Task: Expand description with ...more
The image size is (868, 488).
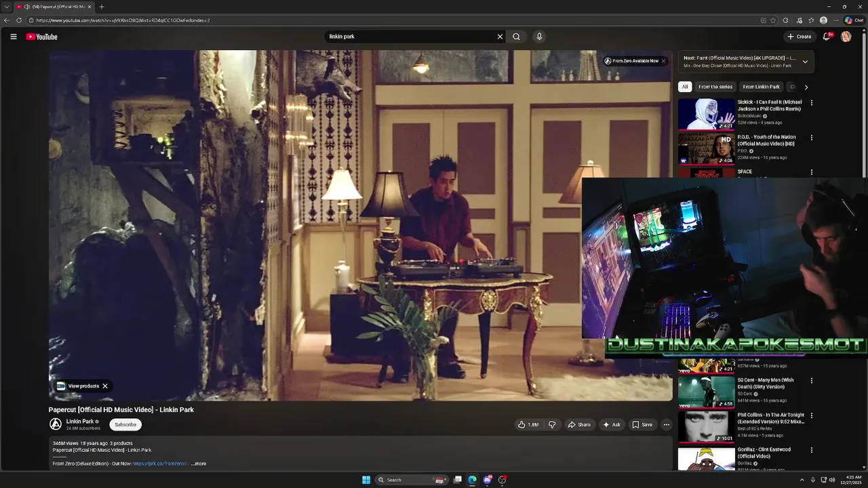Action: (199, 464)
